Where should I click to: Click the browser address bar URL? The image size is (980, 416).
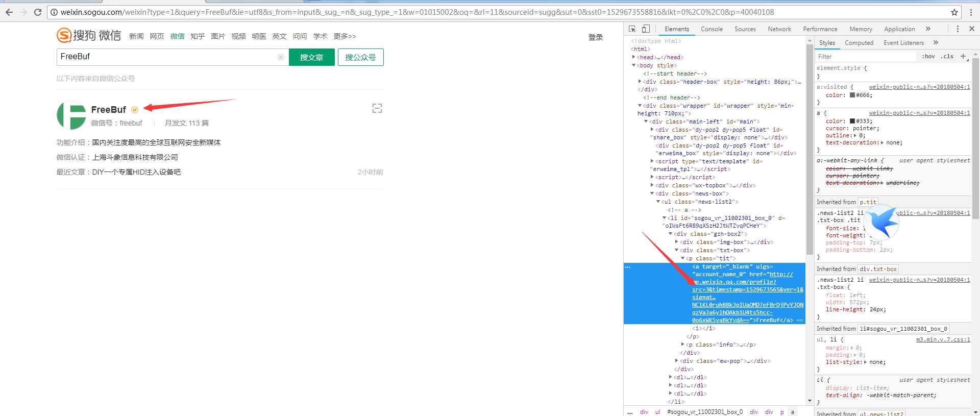pos(417,12)
